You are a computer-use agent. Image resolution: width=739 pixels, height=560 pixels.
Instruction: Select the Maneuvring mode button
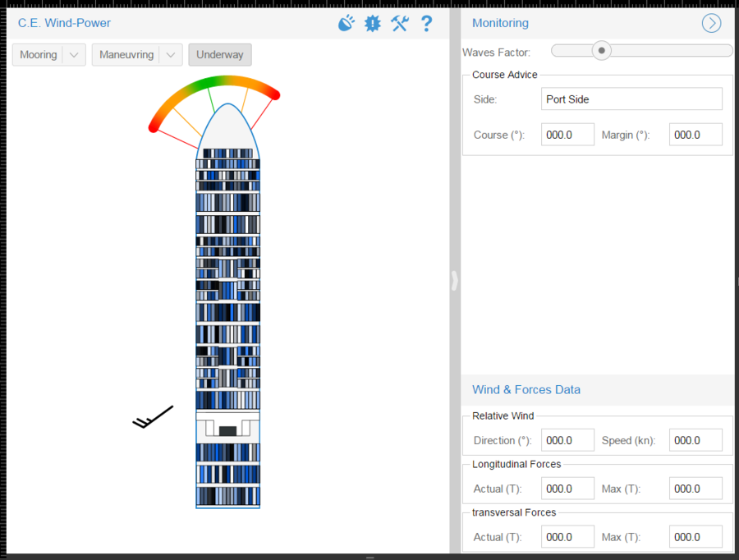(x=126, y=55)
